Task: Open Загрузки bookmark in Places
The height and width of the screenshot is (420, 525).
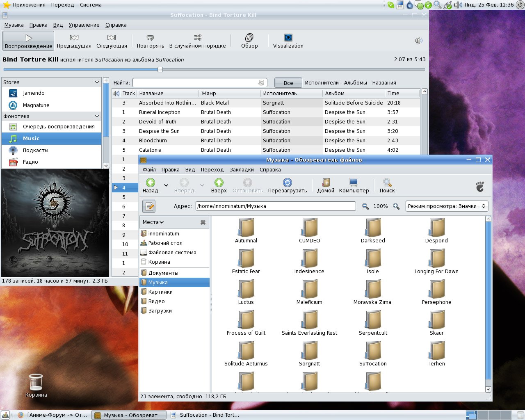Action: [174, 311]
